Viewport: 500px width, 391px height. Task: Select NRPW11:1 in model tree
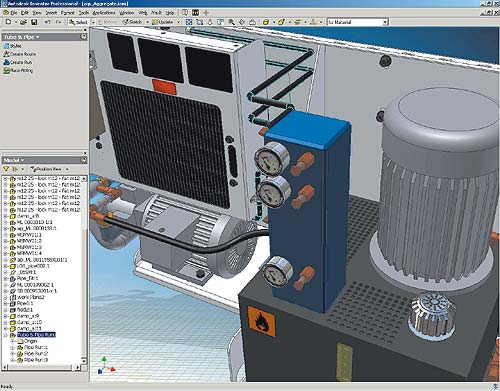[29, 234]
